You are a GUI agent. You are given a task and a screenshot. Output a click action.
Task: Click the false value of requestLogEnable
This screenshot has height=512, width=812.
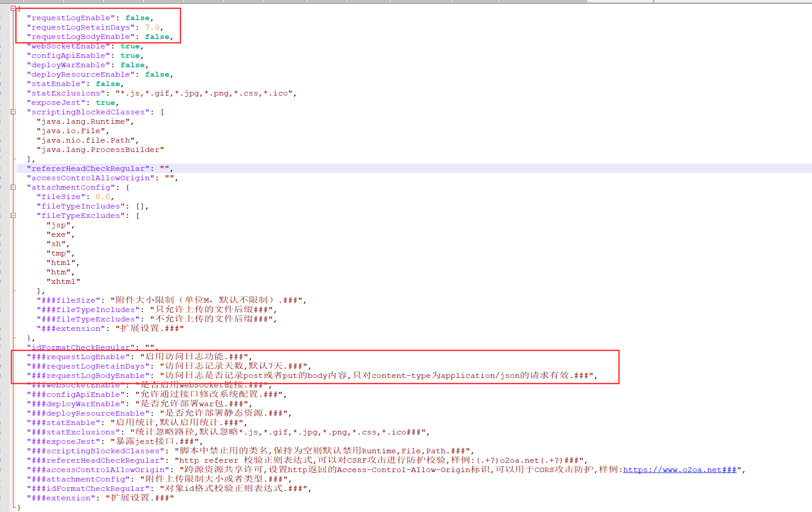(137, 18)
